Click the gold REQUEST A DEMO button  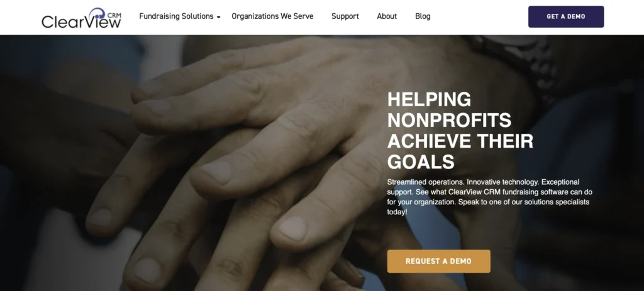point(438,261)
